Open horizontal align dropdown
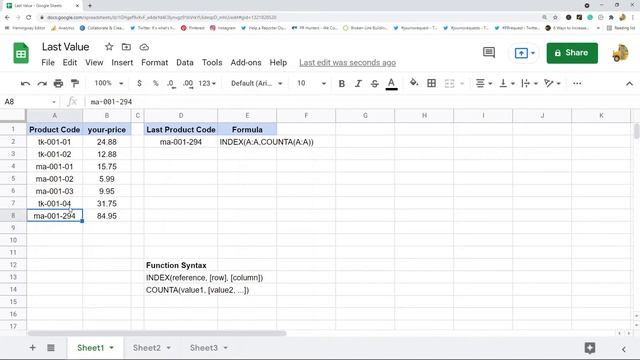640x360 pixels. tap(484, 83)
